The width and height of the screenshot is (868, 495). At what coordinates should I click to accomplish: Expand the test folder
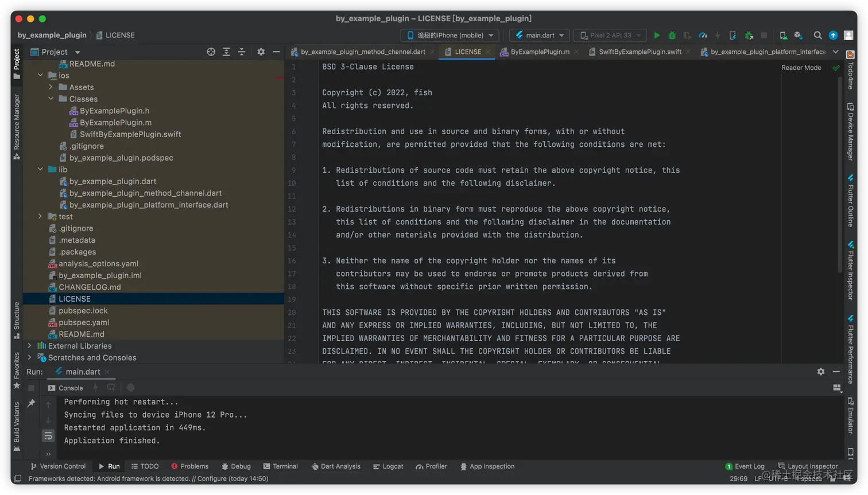pos(40,216)
